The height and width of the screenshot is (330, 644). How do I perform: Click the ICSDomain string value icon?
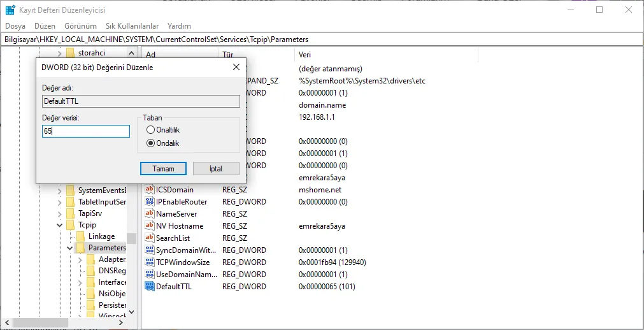click(150, 189)
